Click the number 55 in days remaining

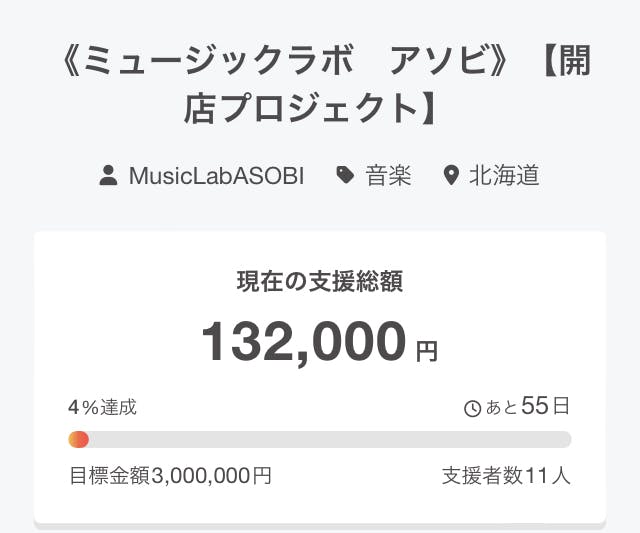point(536,406)
